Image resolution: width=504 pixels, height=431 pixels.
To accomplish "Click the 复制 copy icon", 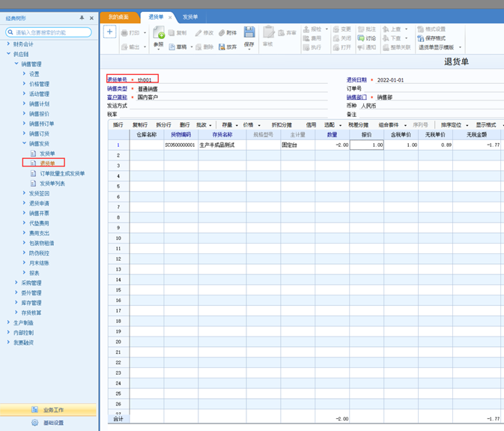I will (171, 32).
